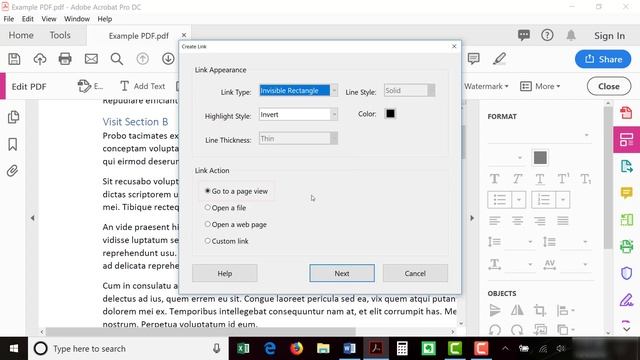The width and height of the screenshot is (640, 360).
Task: Select 'Custom link' radio button
Action: [x=207, y=241]
